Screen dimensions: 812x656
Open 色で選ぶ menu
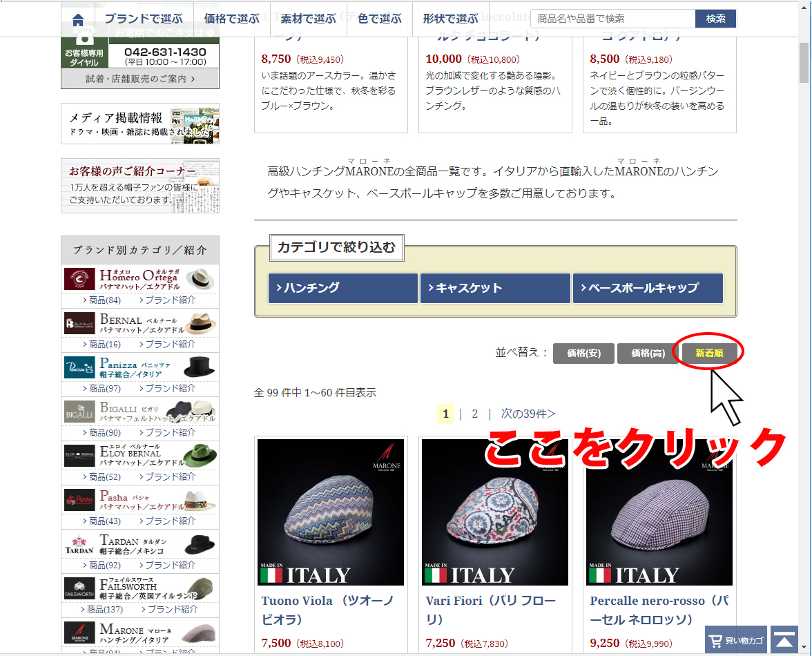(380, 19)
